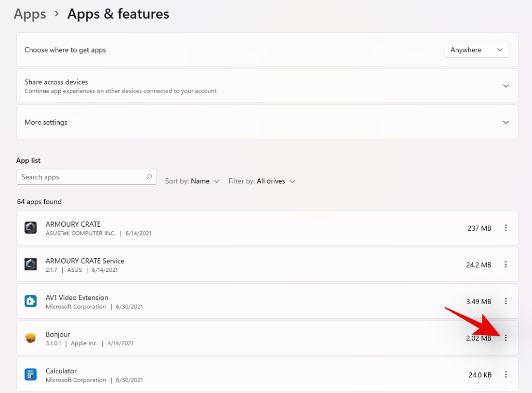Click the Bonjour package box icon
Viewport: 532px width, 393px height.
pos(31,338)
